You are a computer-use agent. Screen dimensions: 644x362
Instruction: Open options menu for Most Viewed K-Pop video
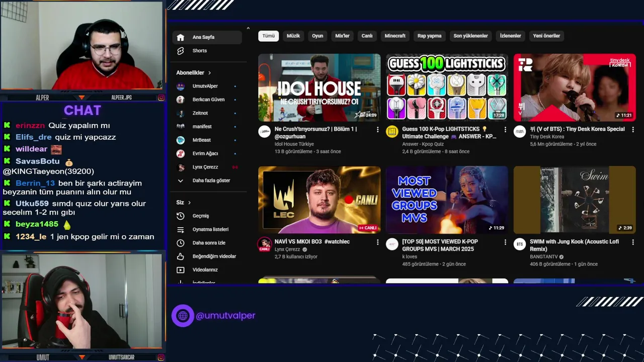[x=505, y=242]
